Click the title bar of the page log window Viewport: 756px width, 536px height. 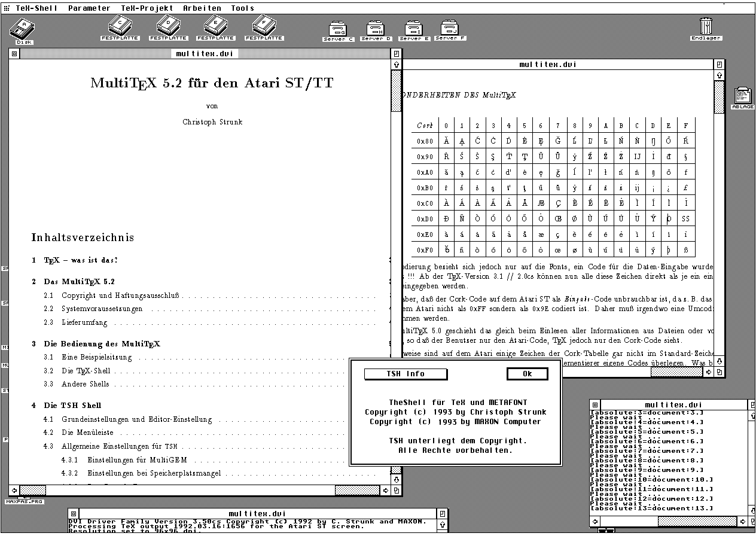[x=673, y=405]
